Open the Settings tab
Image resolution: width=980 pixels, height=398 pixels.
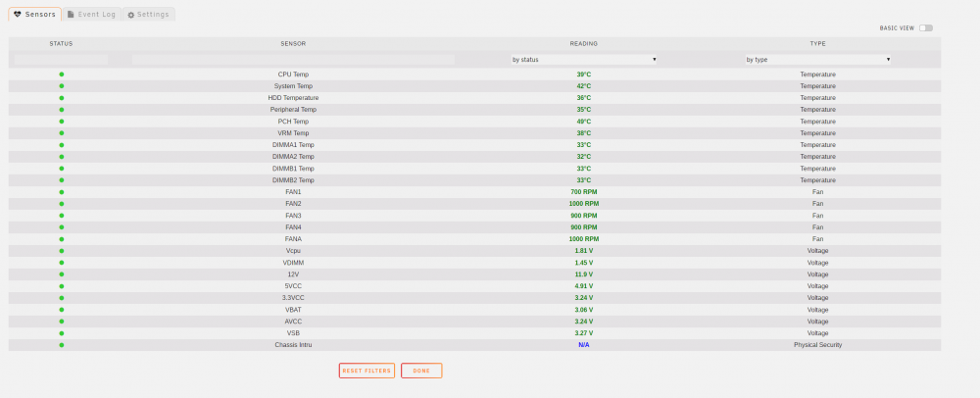[149, 15]
